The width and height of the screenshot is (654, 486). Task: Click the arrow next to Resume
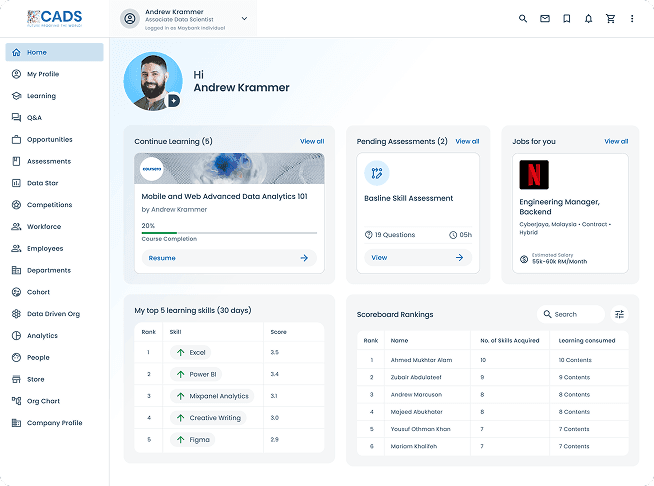tap(304, 258)
